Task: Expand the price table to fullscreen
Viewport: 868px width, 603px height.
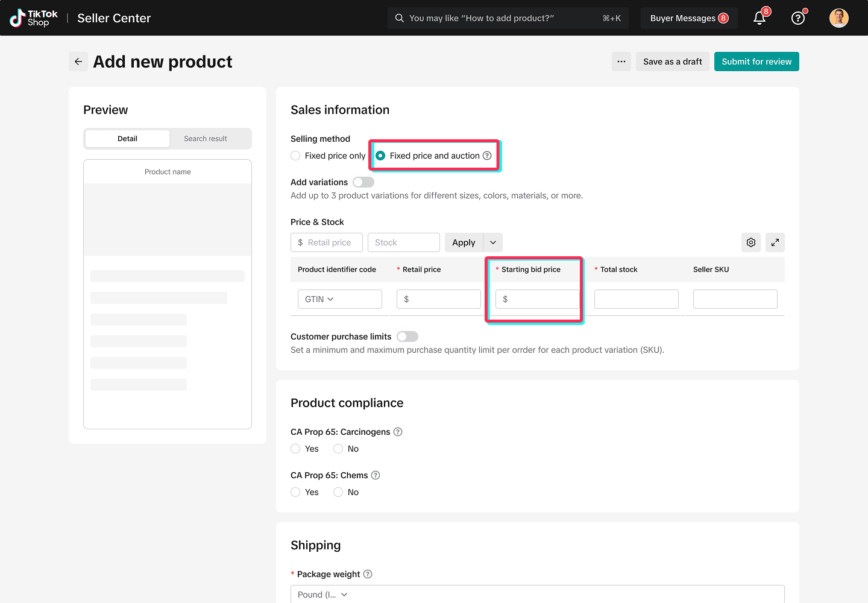Action: coord(775,242)
